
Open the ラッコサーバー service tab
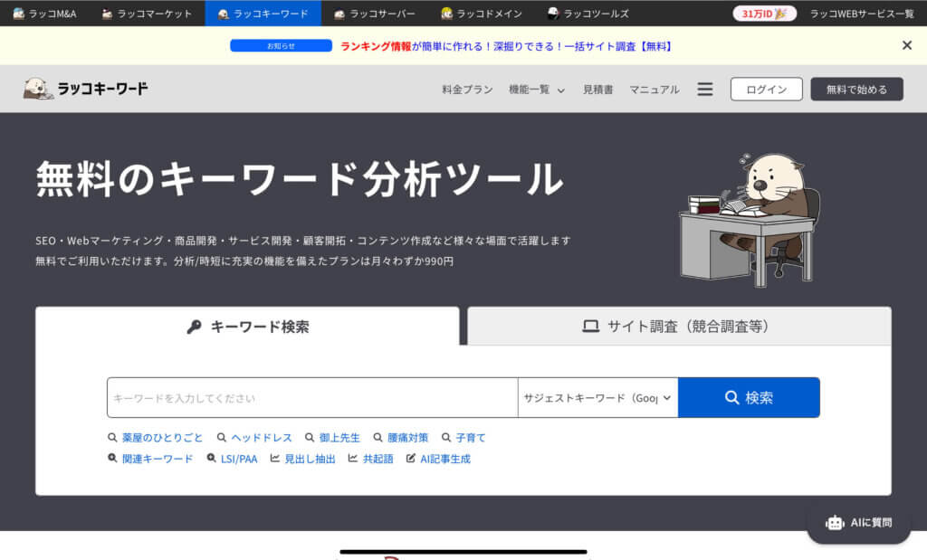[x=375, y=13]
